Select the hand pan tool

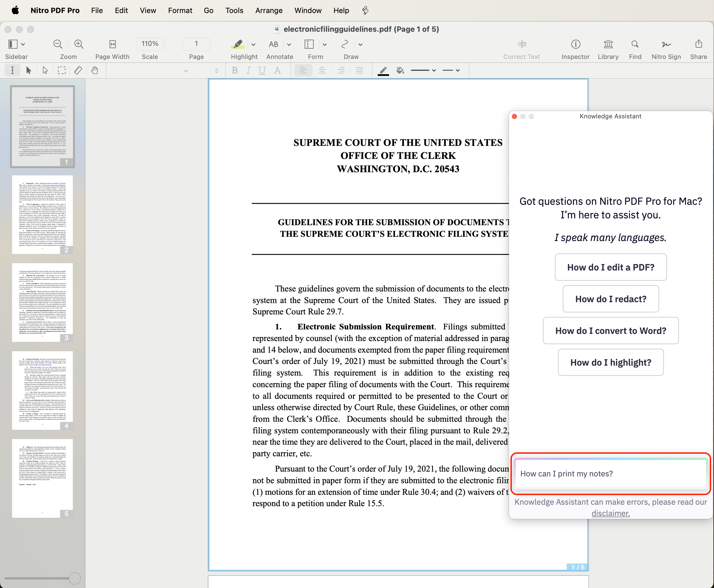click(x=95, y=71)
